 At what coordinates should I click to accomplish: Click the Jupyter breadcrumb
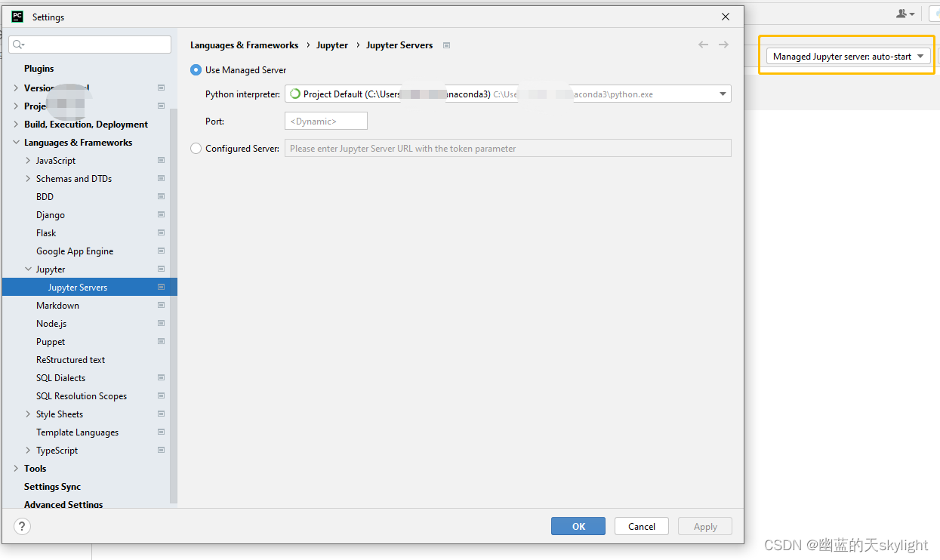pyautogui.click(x=332, y=45)
